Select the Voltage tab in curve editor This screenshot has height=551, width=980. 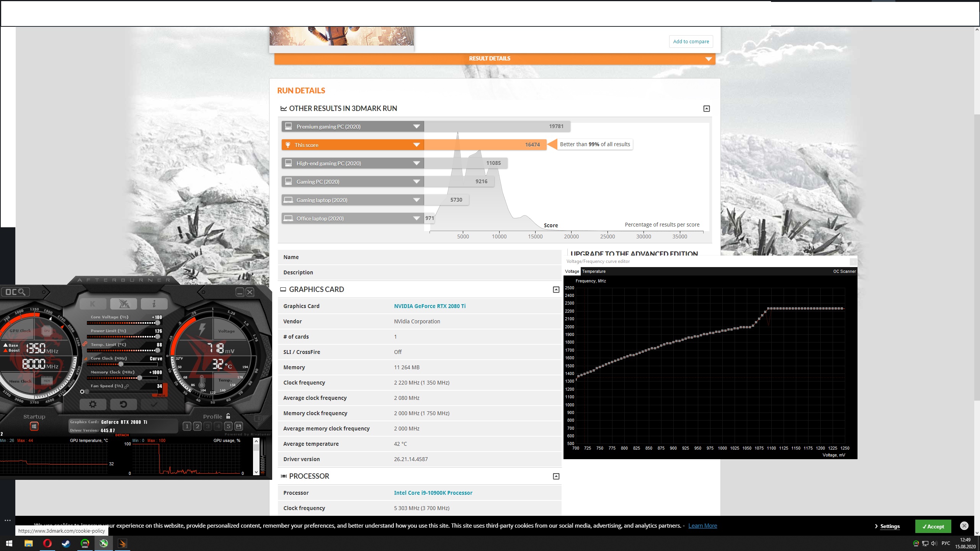click(572, 271)
